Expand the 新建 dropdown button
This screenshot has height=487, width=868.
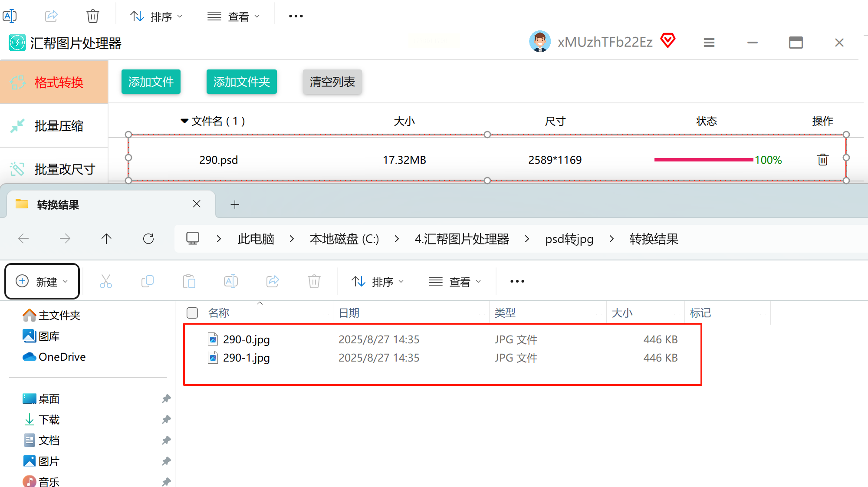pos(42,282)
